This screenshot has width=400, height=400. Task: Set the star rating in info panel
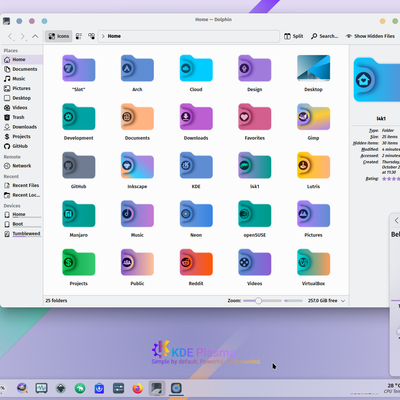pos(391,179)
